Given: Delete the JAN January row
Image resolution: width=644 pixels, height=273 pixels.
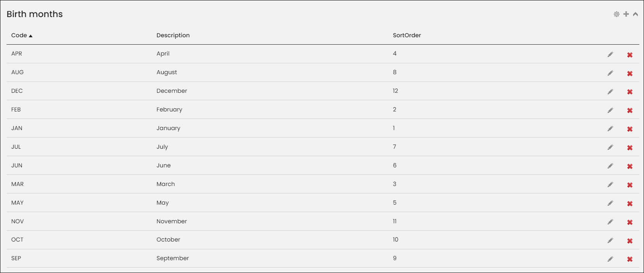Looking at the screenshot, I should [630, 129].
